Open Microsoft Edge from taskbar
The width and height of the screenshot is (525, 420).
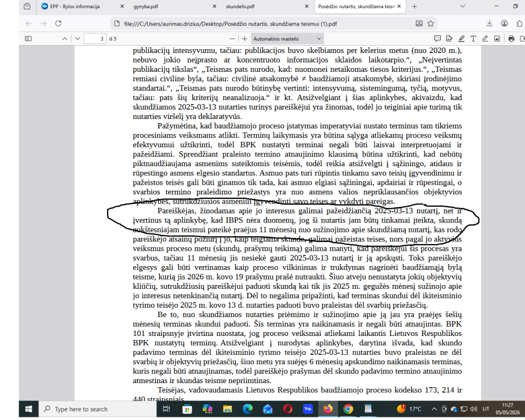pos(248,409)
